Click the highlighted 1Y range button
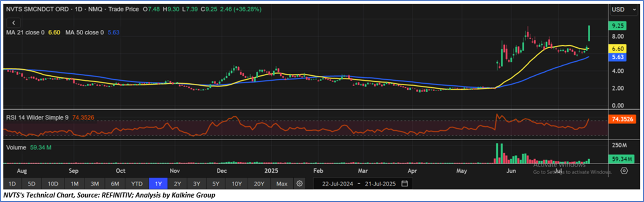644x202 pixels. 158,184
